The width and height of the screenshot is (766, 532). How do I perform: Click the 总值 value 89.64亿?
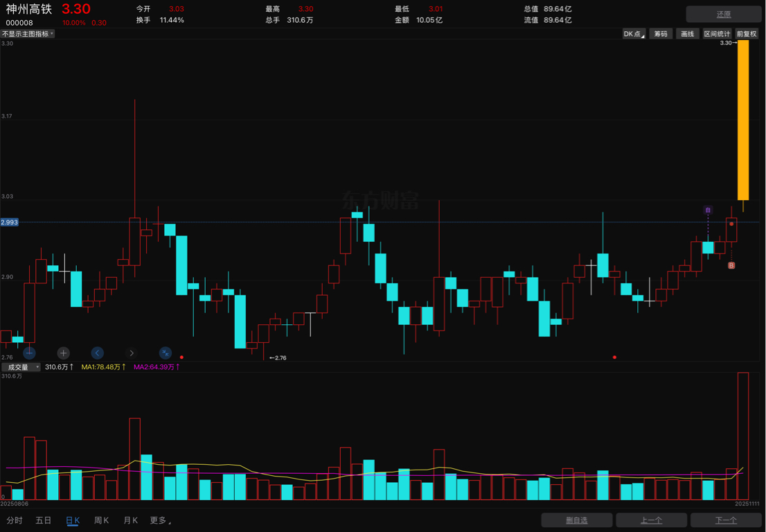[558, 9]
